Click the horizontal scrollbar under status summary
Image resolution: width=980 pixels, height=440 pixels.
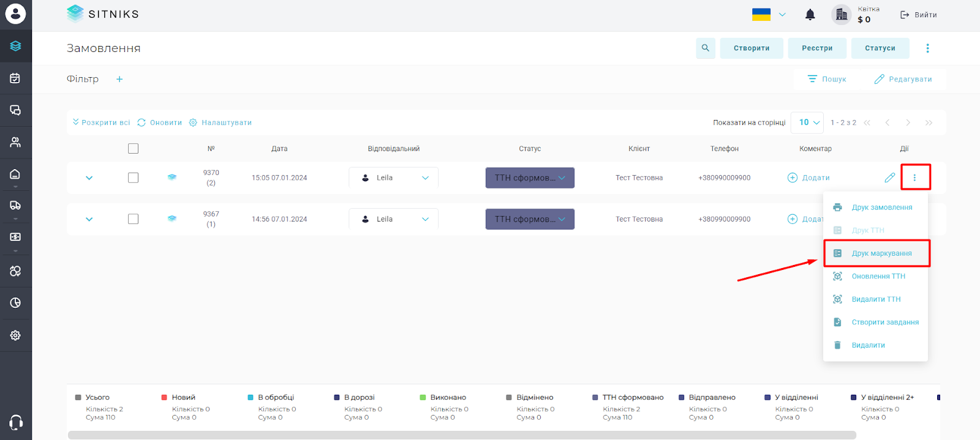pos(462,435)
